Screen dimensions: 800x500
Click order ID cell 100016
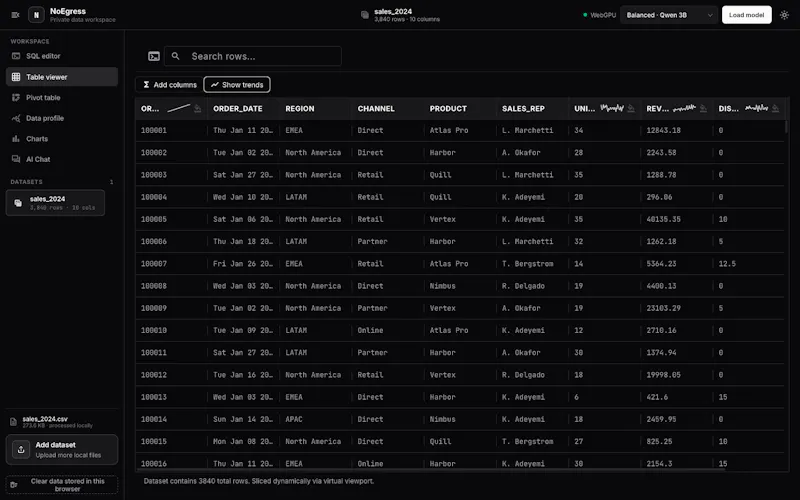[x=171, y=464]
